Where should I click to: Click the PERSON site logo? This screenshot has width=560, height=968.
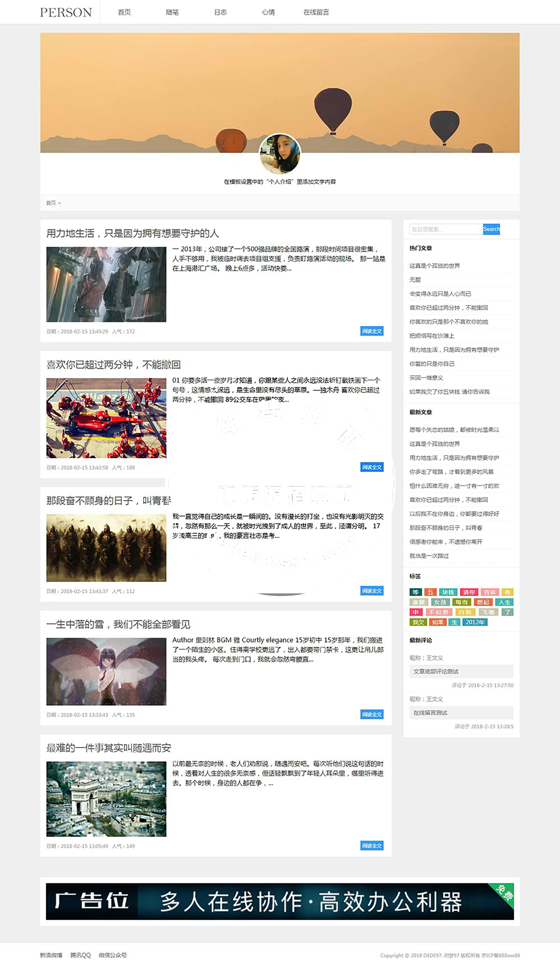pyautogui.click(x=66, y=12)
